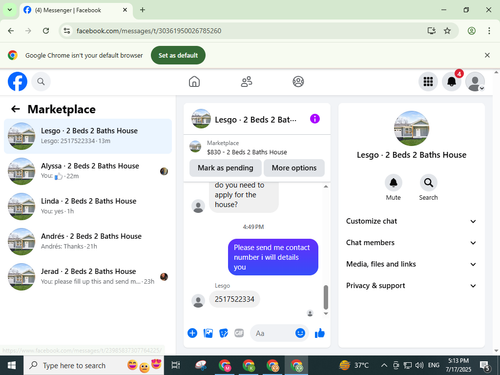Click chat header Lesgo listing name

point(255,119)
